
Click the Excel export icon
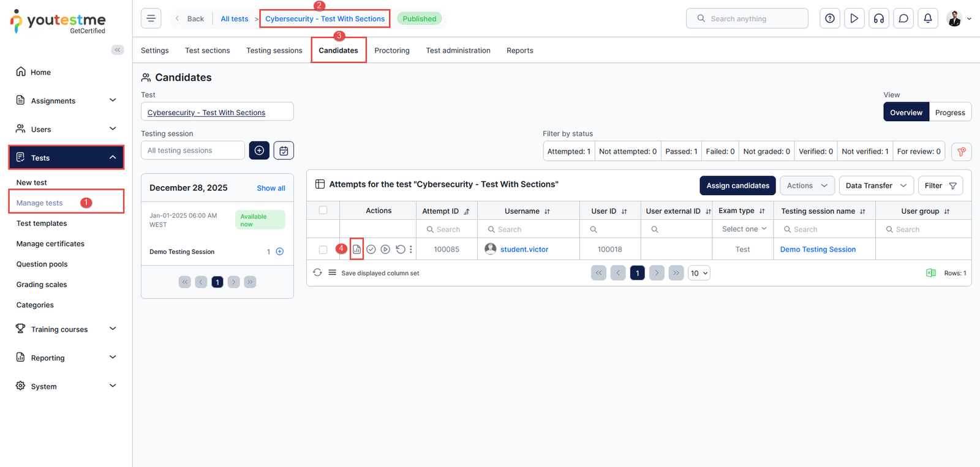tap(930, 273)
